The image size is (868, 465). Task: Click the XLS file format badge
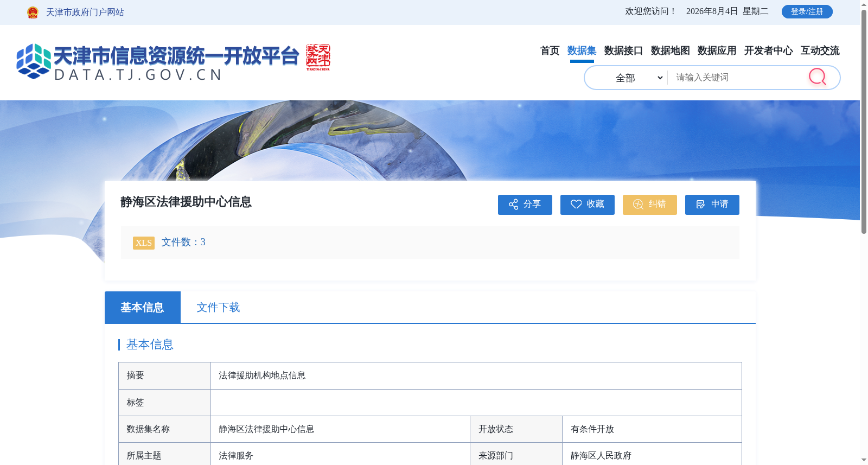click(x=144, y=243)
